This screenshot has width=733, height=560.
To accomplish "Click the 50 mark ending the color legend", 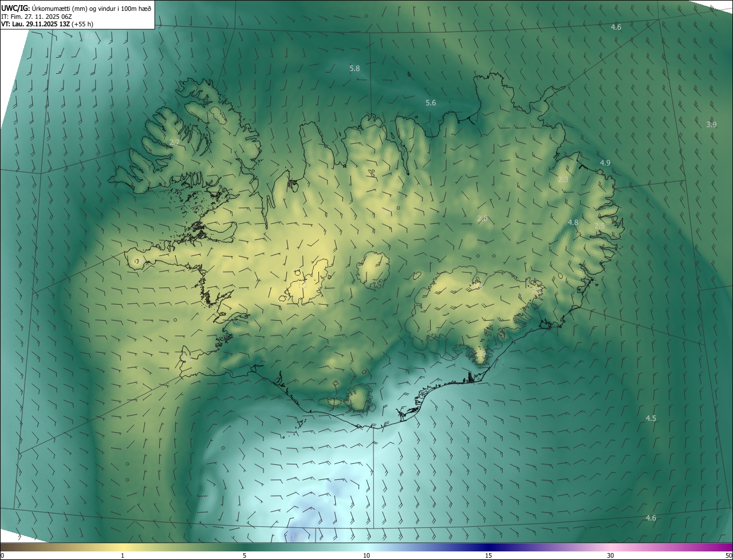I will click(728, 555).
